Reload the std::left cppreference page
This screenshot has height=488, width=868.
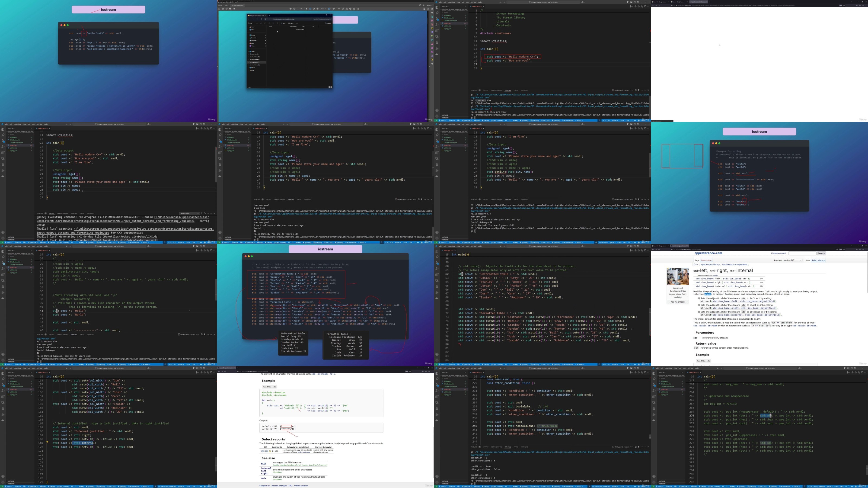[x=660, y=249]
